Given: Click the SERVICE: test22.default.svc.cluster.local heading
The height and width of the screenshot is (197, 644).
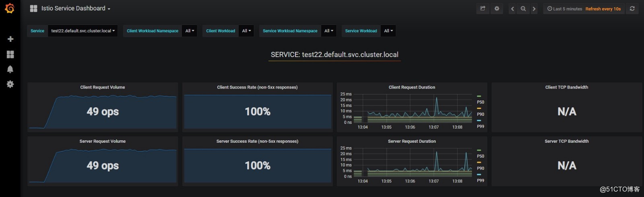Looking at the screenshot, I should 334,55.
